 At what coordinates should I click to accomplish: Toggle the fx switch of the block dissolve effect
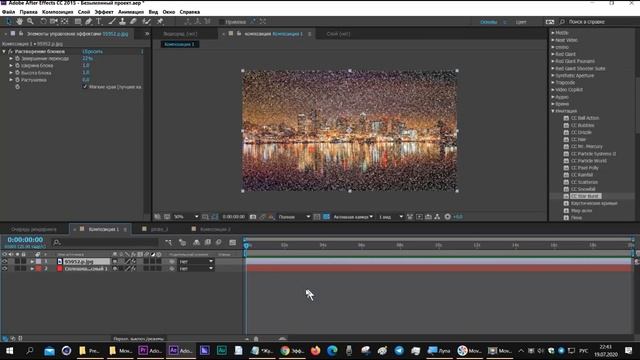pyautogui.click(x=11, y=51)
